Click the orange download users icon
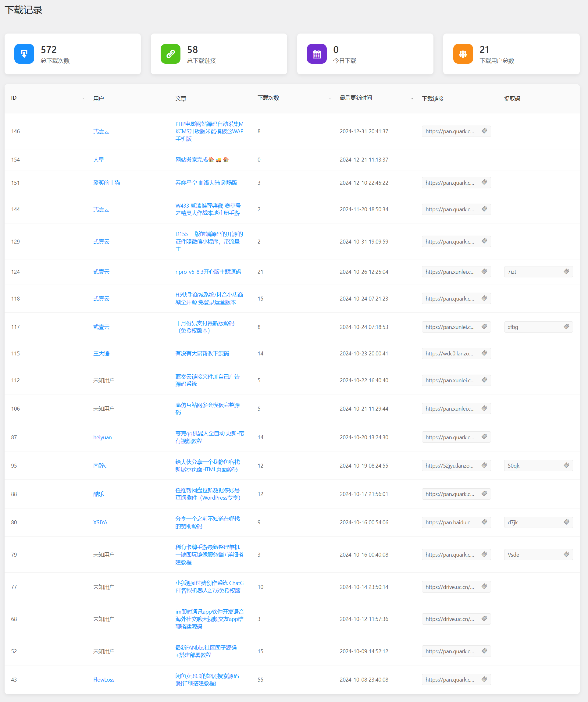 pos(463,54)
